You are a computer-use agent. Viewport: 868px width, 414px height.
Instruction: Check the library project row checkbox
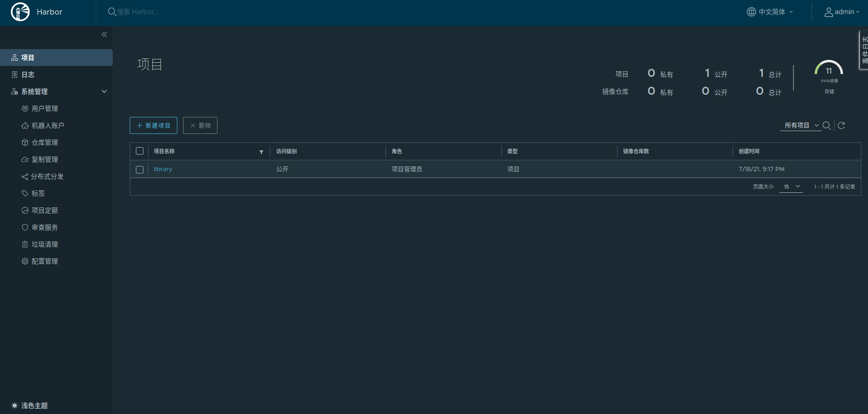[x=140, y=169]
